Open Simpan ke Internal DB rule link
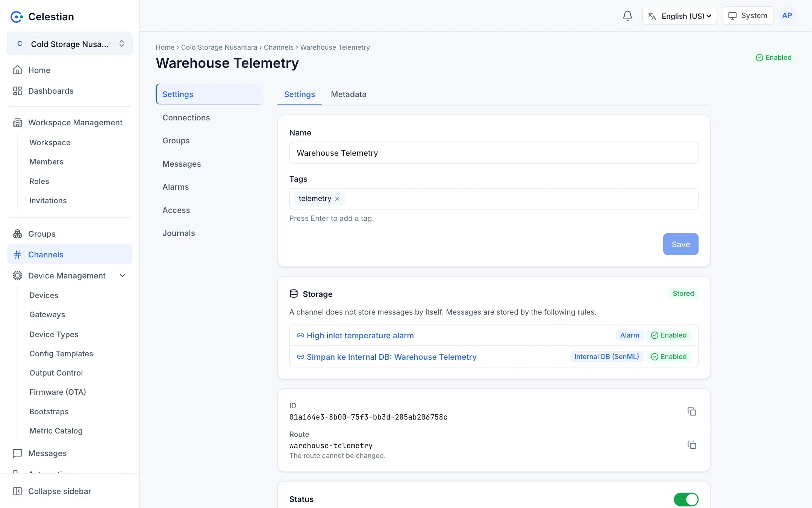812x508 pixels. pyautogui.click(x=391, y=357)
